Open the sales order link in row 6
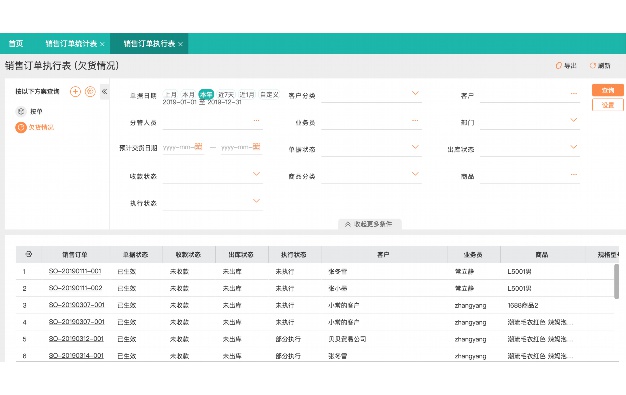The image size is (626, 395). [76, 355]
